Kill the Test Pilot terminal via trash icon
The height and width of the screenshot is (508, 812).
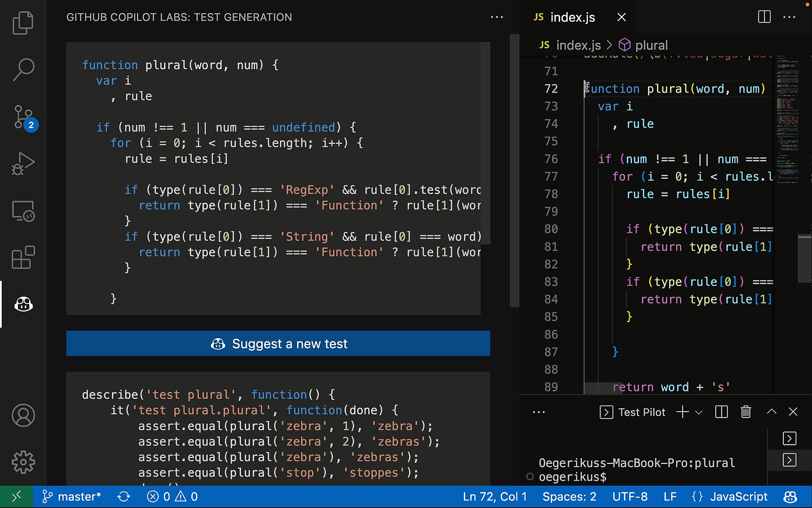(x=745, y=412)
